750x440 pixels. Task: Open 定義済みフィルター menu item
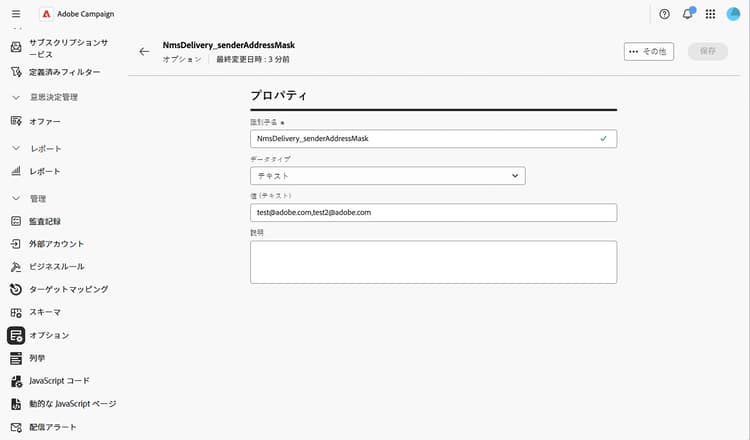coord(65,72)
